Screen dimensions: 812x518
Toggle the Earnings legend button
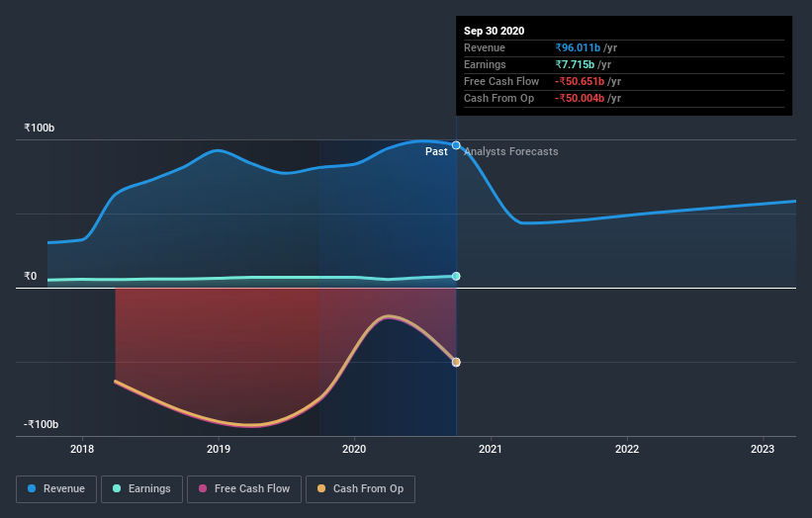pos(141,489)
